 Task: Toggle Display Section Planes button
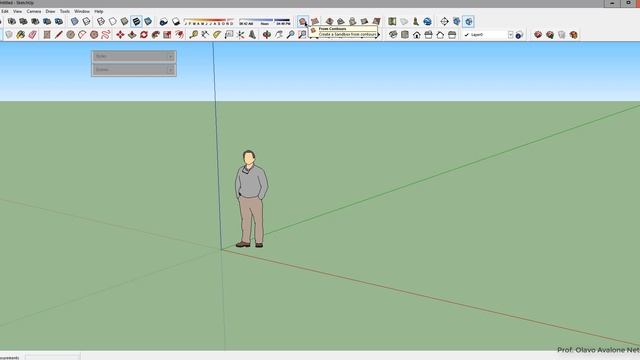pyautogui.click(x=456, y=21)
